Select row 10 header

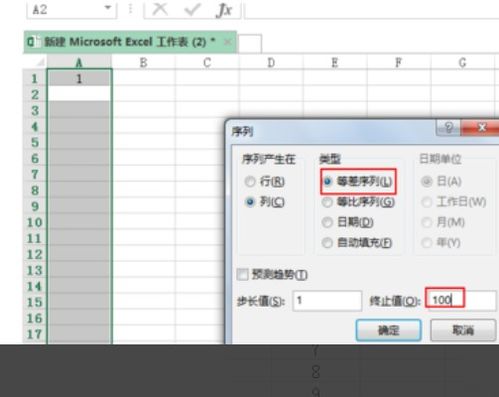tap(35, 222)
